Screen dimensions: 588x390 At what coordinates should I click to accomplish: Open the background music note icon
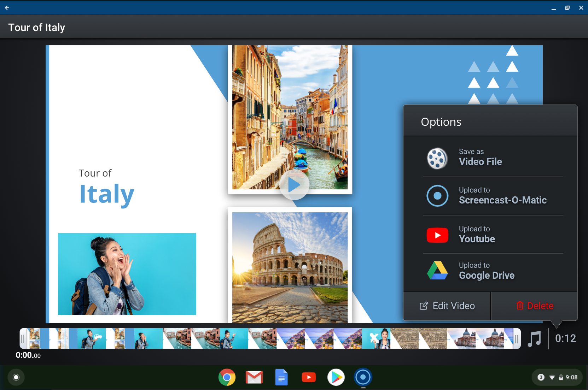(x=535, y=338)
